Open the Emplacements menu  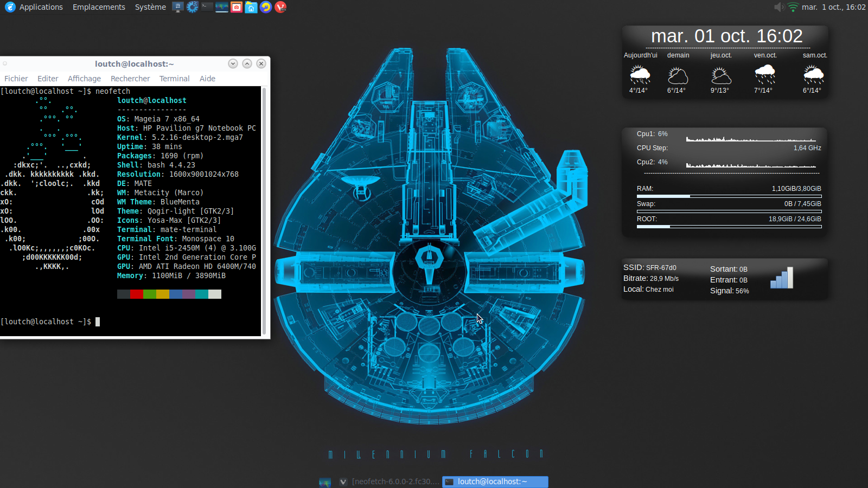(x=99, y=7)
